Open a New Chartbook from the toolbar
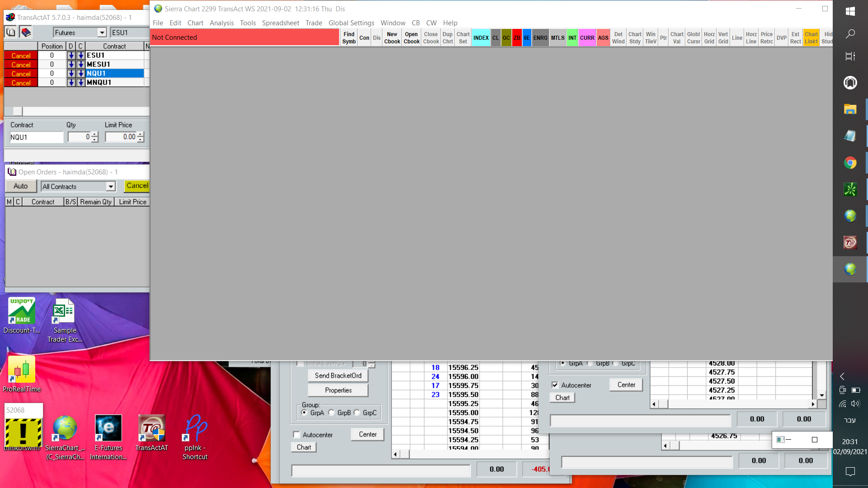The width and height of the screenshot is (868, 488). click(x=392, y=38)
